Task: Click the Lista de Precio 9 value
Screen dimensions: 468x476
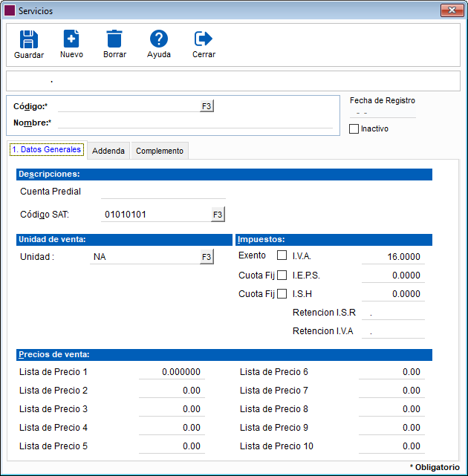Action: coord(391,428)
